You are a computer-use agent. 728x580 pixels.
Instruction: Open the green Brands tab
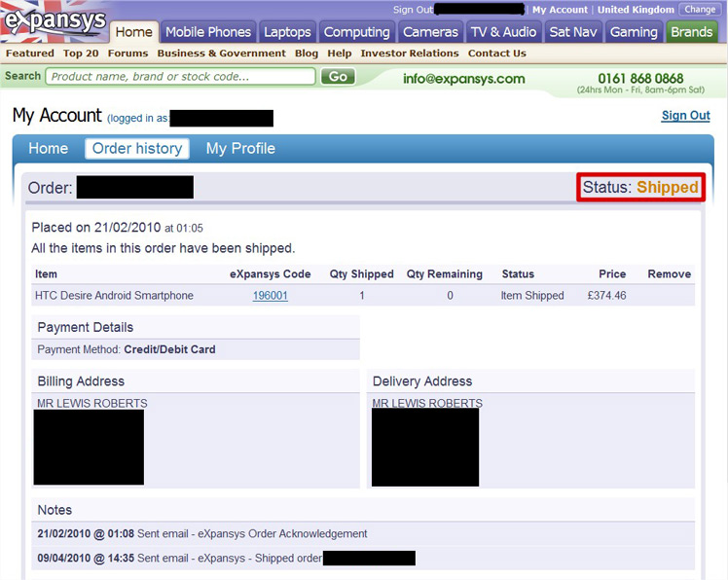(692, 32)
